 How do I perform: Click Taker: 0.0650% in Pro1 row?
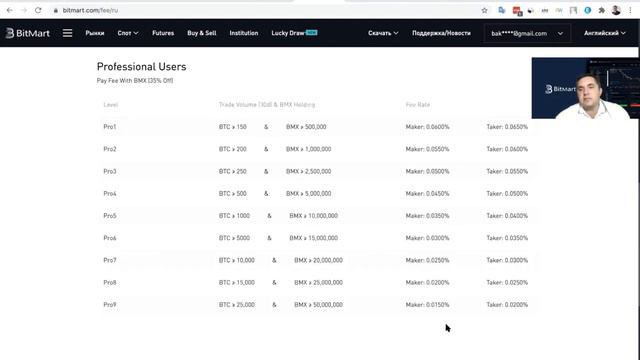point(507,127)
